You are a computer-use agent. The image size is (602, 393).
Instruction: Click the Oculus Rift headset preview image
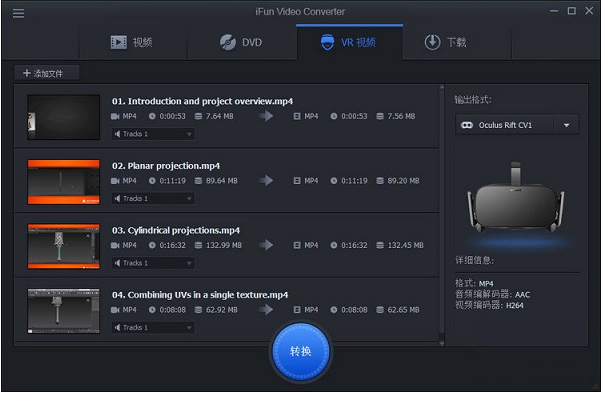pos(516,198)
